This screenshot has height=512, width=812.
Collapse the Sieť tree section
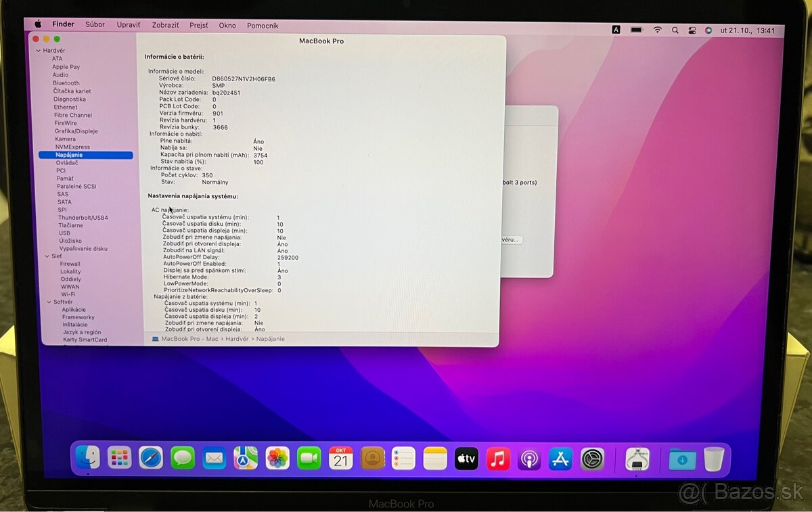pos(47,256)
